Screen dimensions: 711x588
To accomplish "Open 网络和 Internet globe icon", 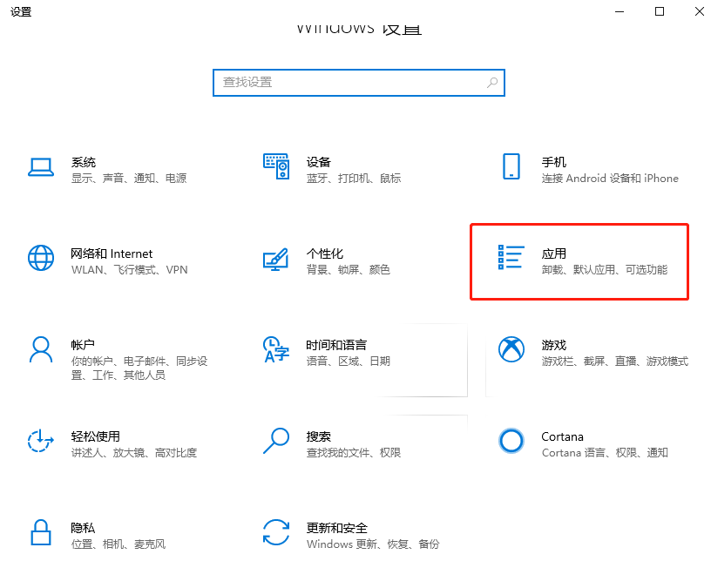I will (x=41, y=258).
